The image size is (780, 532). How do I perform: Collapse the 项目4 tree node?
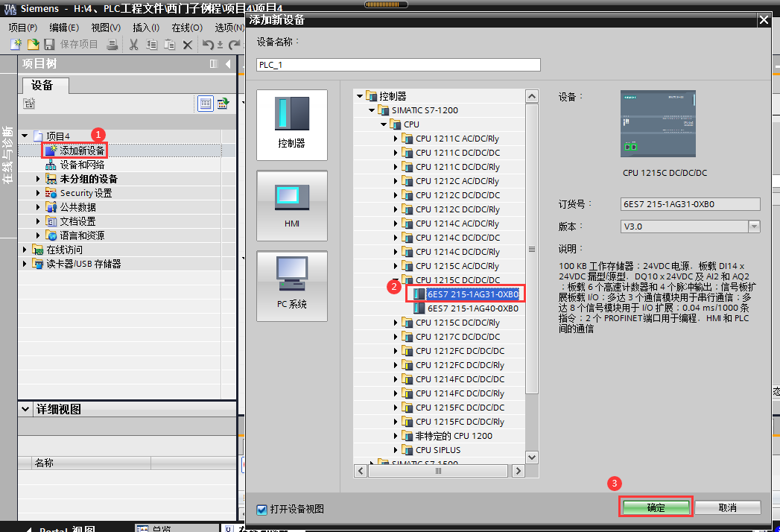tap(25, 136)
